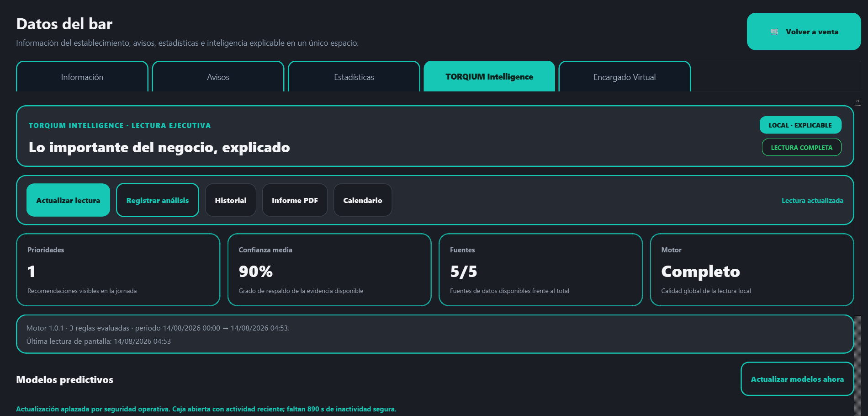This screenshot has height=416, width=868.
Task: Click the scrollbar up arrow at panel top
Action: point(857,101)
